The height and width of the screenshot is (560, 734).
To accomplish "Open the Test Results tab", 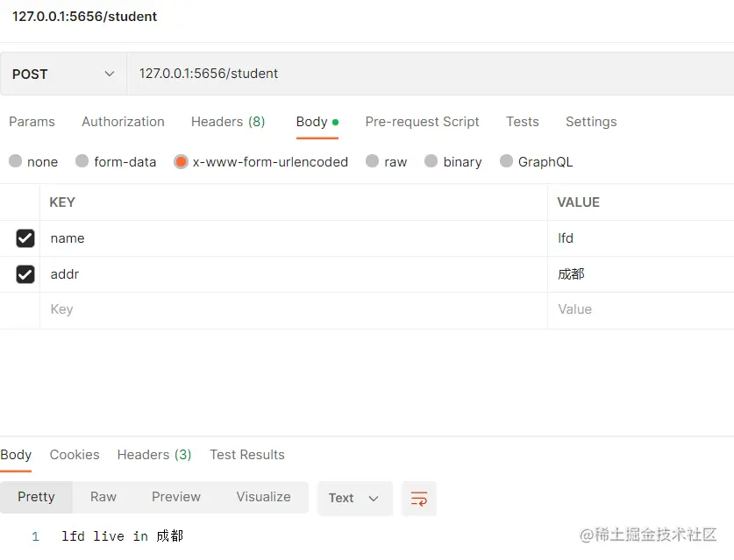I will (247, 455).
